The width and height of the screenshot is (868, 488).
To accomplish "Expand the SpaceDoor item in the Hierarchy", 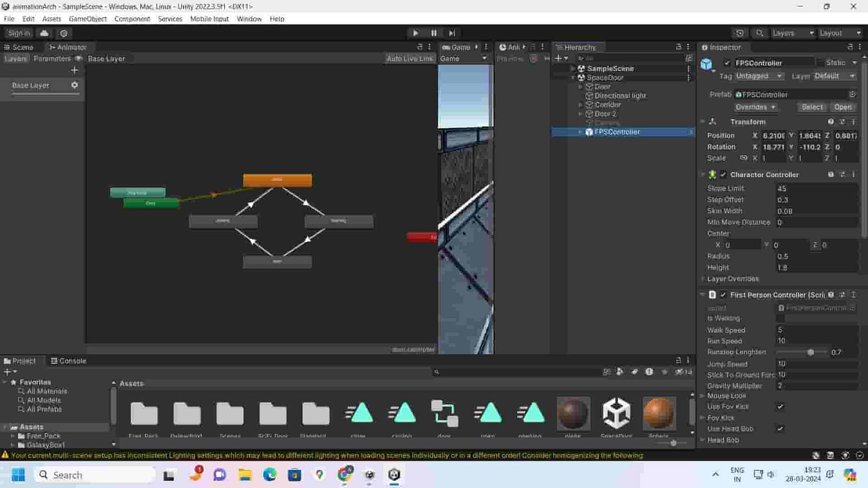I will pyautogui.click(x=572, y=77).
